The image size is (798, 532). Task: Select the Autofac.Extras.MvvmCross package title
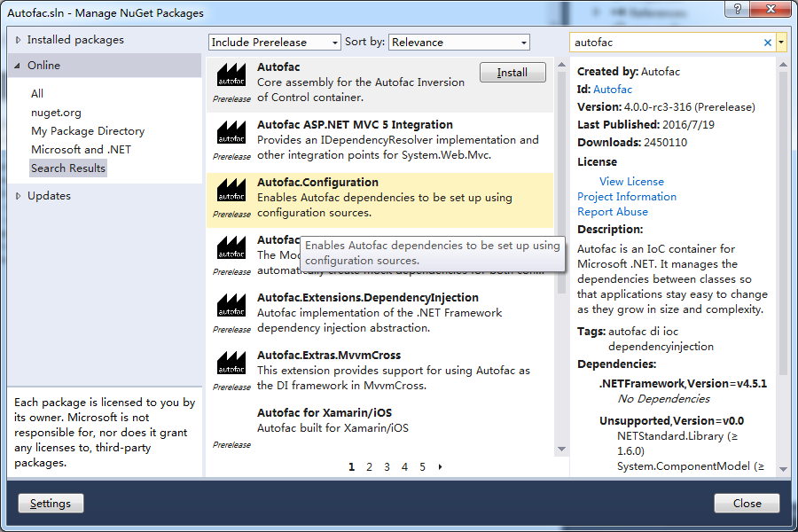(x=329, y=356)
